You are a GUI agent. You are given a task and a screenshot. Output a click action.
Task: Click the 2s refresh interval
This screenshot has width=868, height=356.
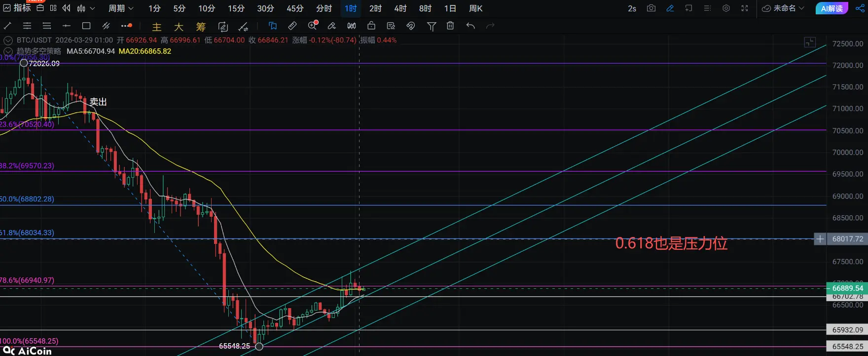point(632,8)
